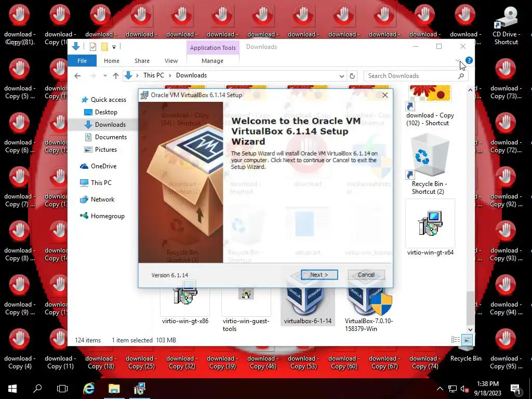Image resolution: width=532 pixels, height=399 pixels.
Task: Select This PC in navigation pane
Action: [101, 183]
